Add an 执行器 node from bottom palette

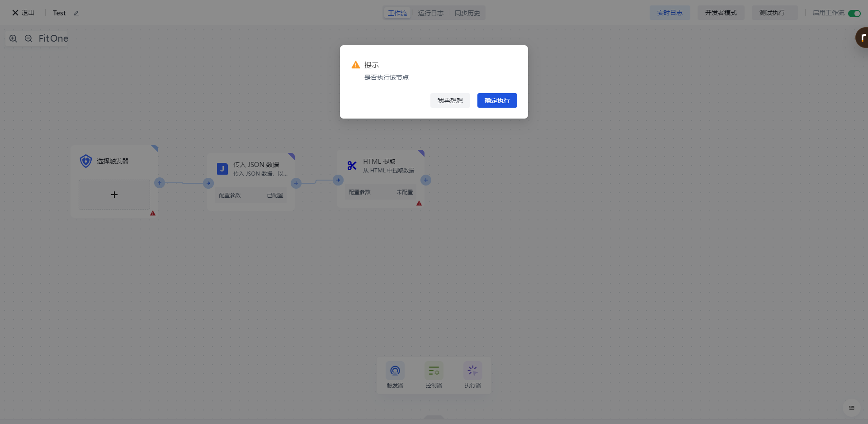[x=473, y=375]
